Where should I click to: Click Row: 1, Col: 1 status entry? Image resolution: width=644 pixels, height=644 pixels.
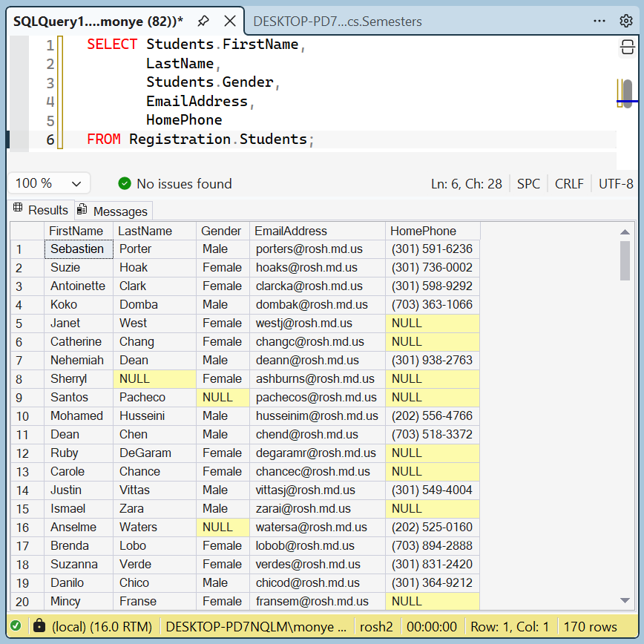[509, 626]
